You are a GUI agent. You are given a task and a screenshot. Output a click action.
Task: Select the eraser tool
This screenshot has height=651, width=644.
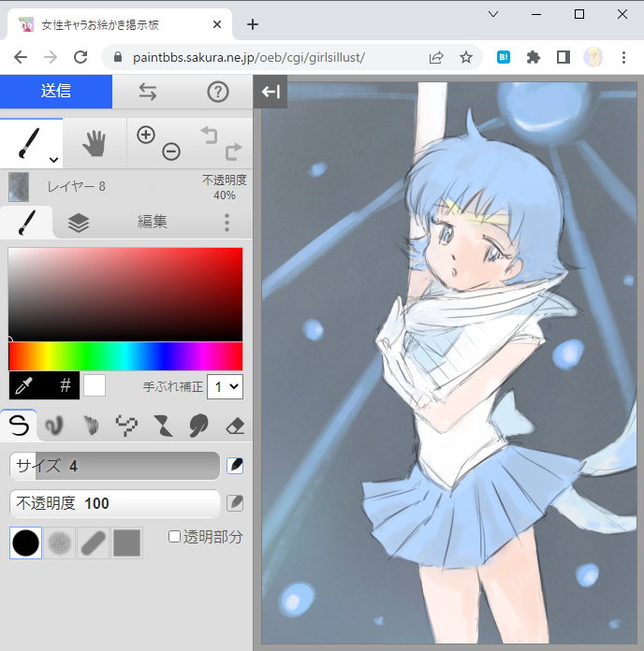point(235,427)
